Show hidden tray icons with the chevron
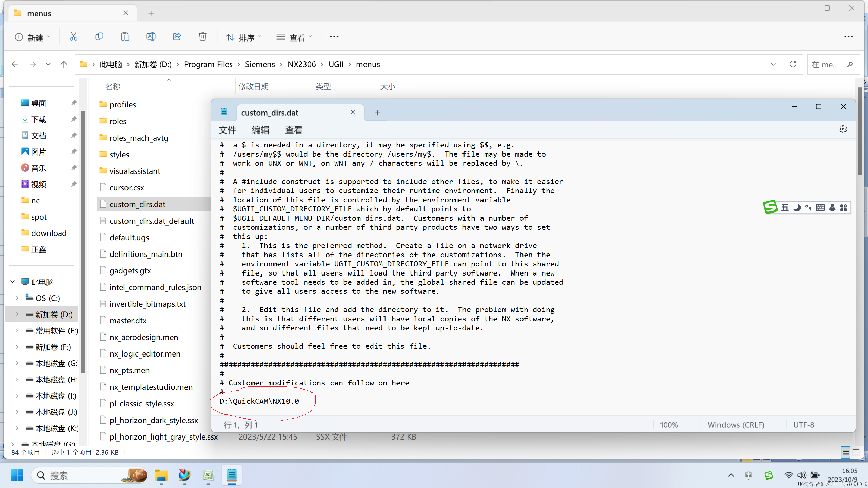 [731, 475]
